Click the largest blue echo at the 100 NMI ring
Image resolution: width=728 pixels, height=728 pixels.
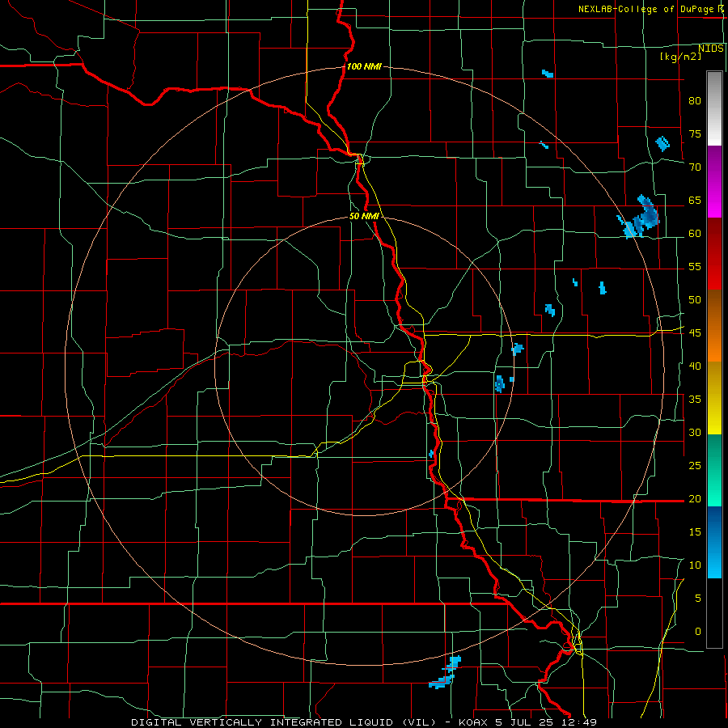(x=640, y=218)
